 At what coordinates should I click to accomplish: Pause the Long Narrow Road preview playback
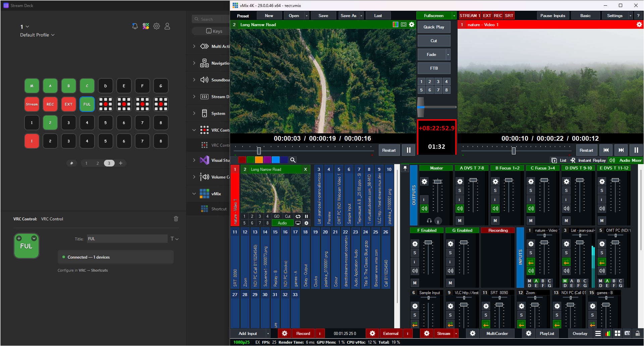point(409,150)
